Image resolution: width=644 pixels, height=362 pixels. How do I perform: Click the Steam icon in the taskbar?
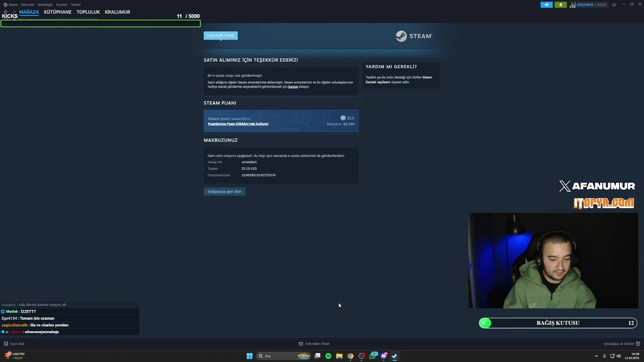394,356
